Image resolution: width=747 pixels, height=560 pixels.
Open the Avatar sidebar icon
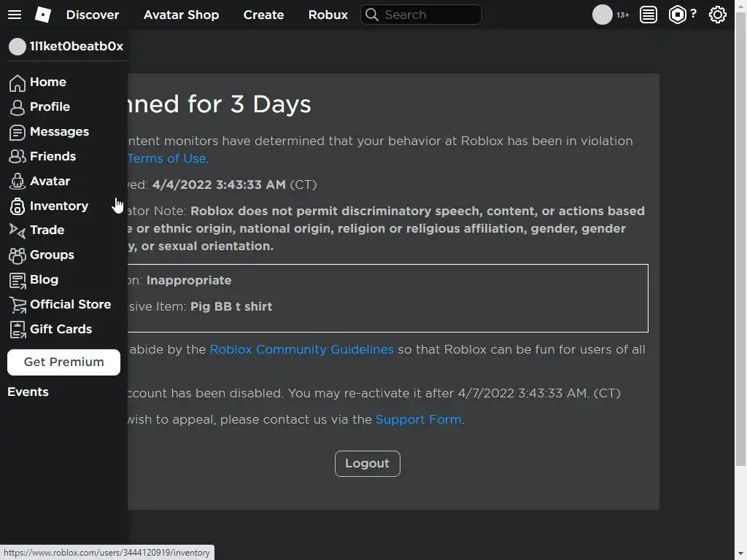pyautogui.click(x=18, y=182)
